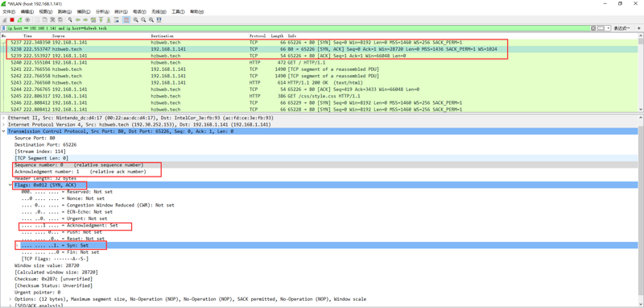Start a new capture with the shark fin icon
This screenshot has width=644, height=308.
5,19
